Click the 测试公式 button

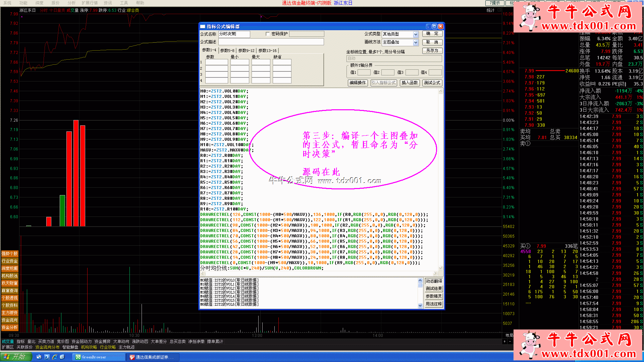click(x=432, y=83)
